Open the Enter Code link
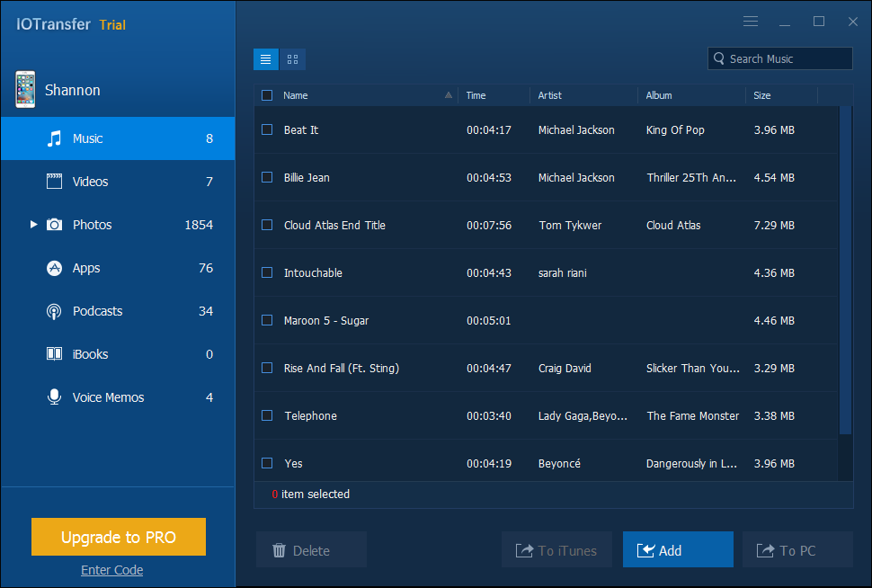 coord(111,570)
